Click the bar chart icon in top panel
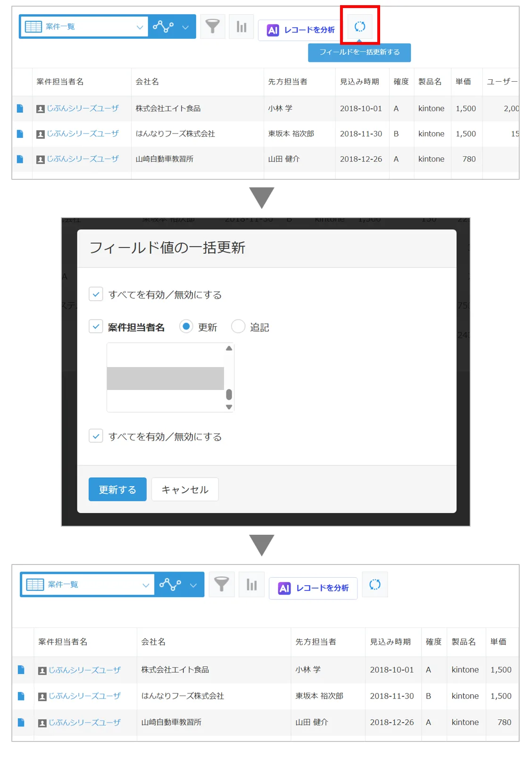Viewport: 532px width, 758px height. pos(241,26)
